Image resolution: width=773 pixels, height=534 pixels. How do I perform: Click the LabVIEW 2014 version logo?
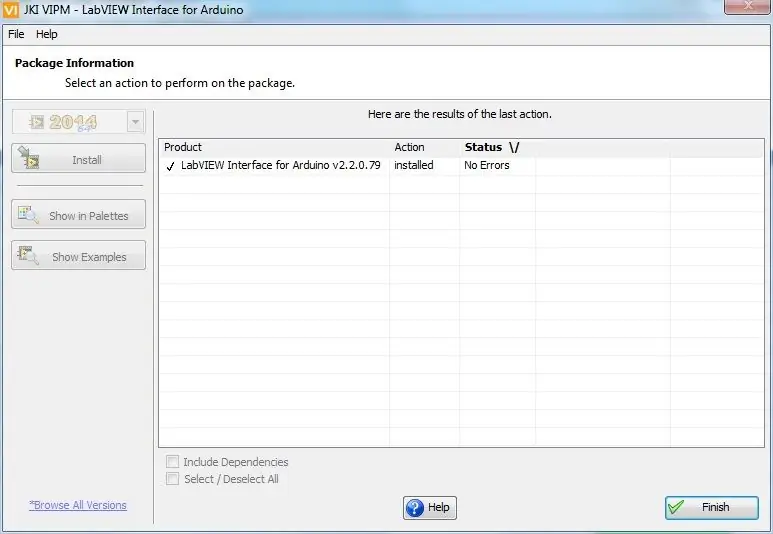tap(64, 122)
